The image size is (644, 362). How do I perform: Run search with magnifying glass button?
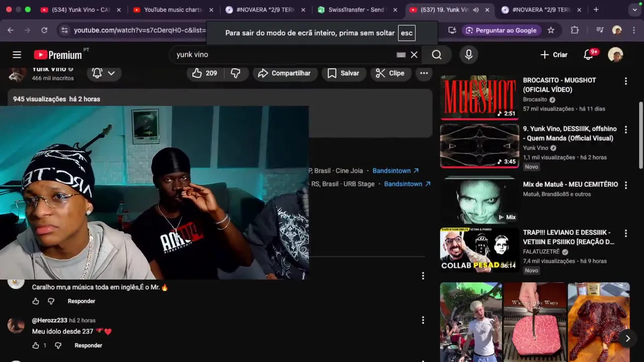[x=437, y=55]
